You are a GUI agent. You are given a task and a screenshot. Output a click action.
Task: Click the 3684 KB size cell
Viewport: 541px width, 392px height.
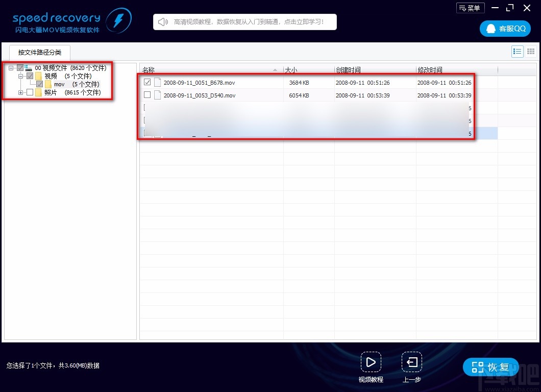299,83
